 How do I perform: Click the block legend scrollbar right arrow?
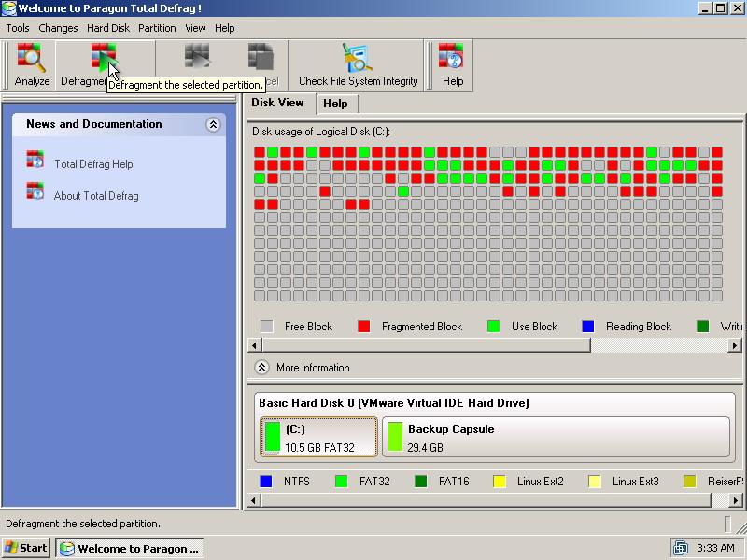coord(735,345)
